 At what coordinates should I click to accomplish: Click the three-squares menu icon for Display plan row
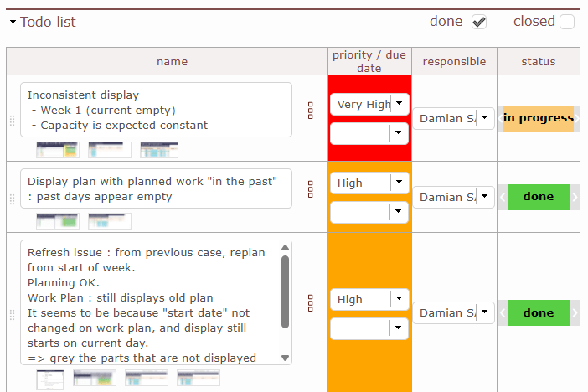point(310,189)
